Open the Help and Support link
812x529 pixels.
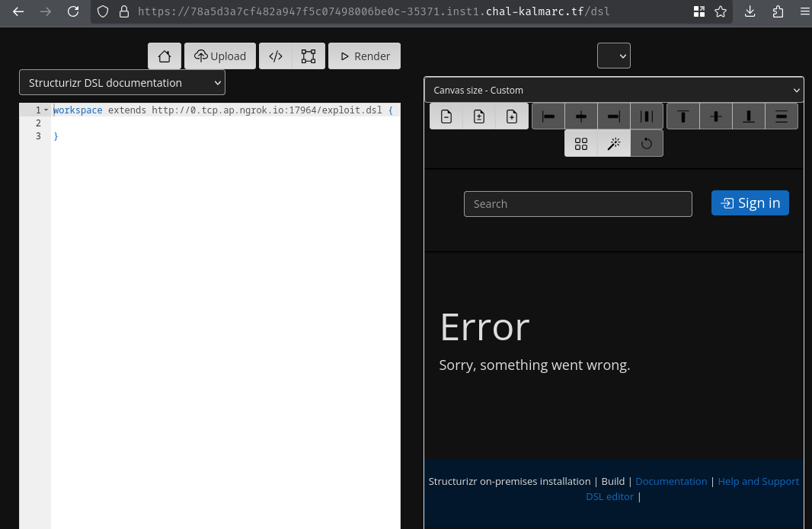(x=758, y=481)
